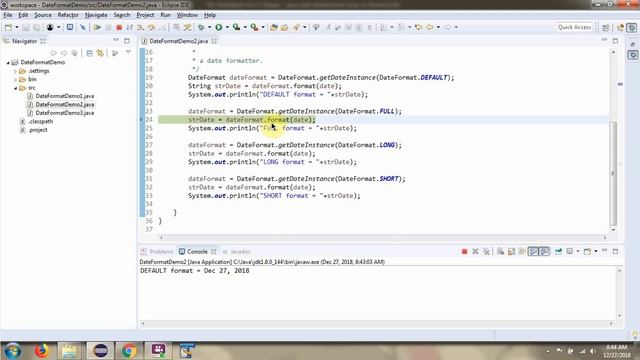Open the Refactor menu

coord(68,15)
